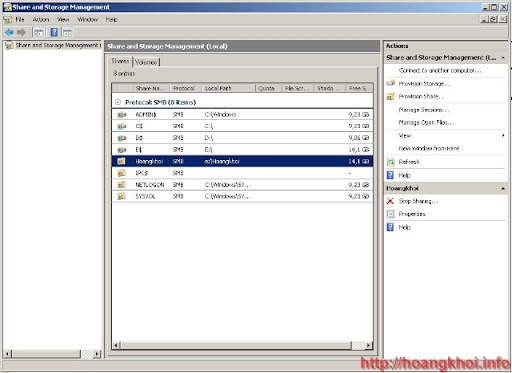Click the Back arrow toolbar icon
Image resolution: width=512 pixels, height=373 pixels.
point(9,32)
